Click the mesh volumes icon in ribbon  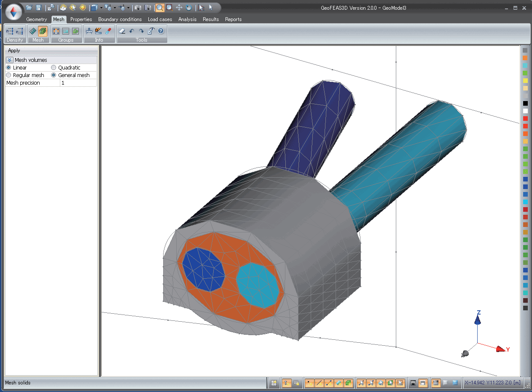[43, 31]
